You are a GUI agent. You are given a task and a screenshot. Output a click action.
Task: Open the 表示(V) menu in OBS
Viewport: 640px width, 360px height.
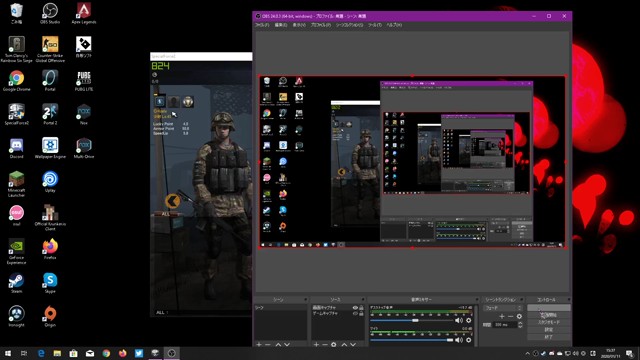[x=299, y=25]
